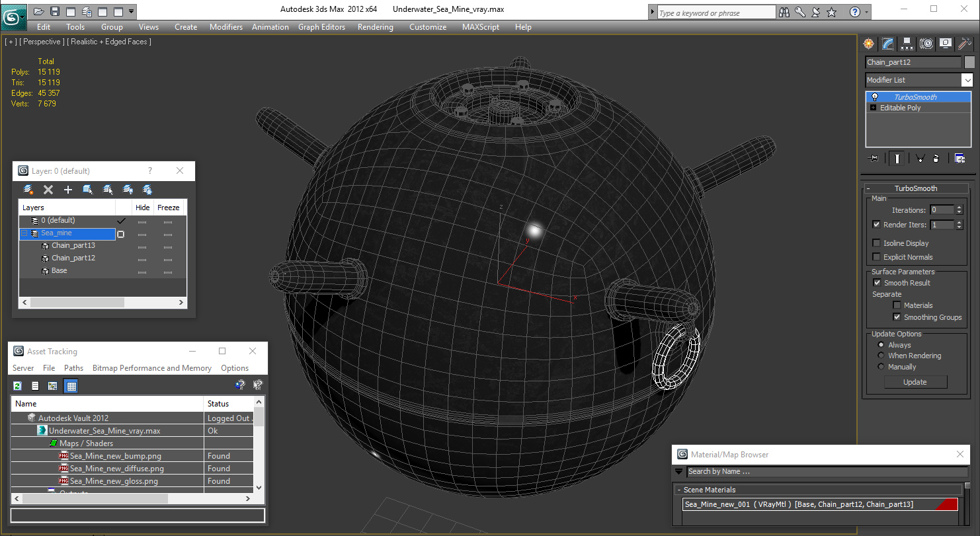980x536 pixels.
Task: Open the Modify command panel tab
Action: [887, 44]
